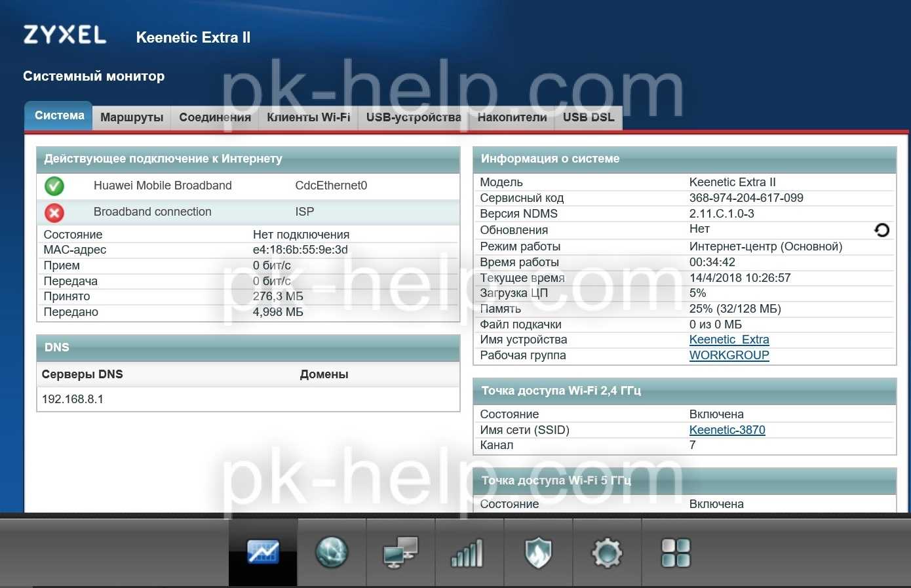Click the red cross status icon
The height and width of the screenshot is (588, 911).
pos(54,212)
